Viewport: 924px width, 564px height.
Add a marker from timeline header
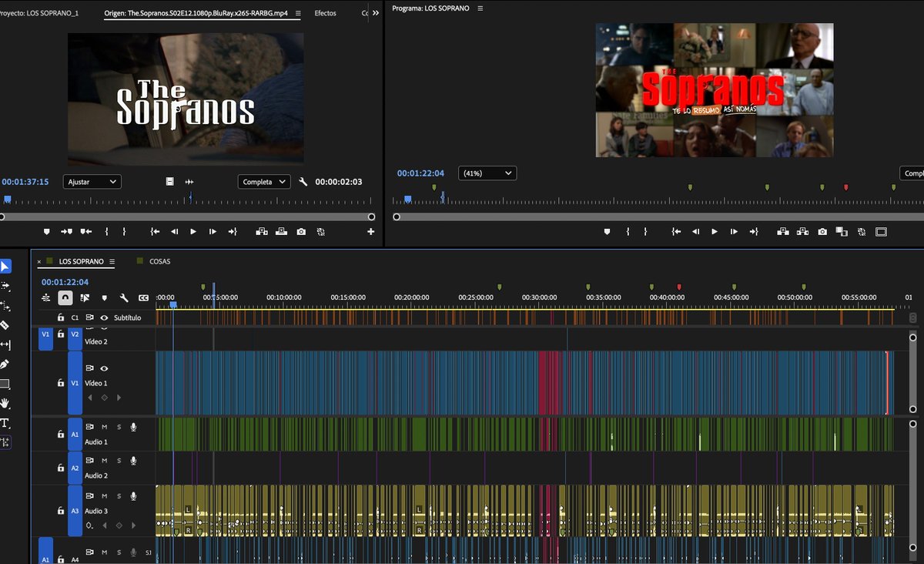104,297
